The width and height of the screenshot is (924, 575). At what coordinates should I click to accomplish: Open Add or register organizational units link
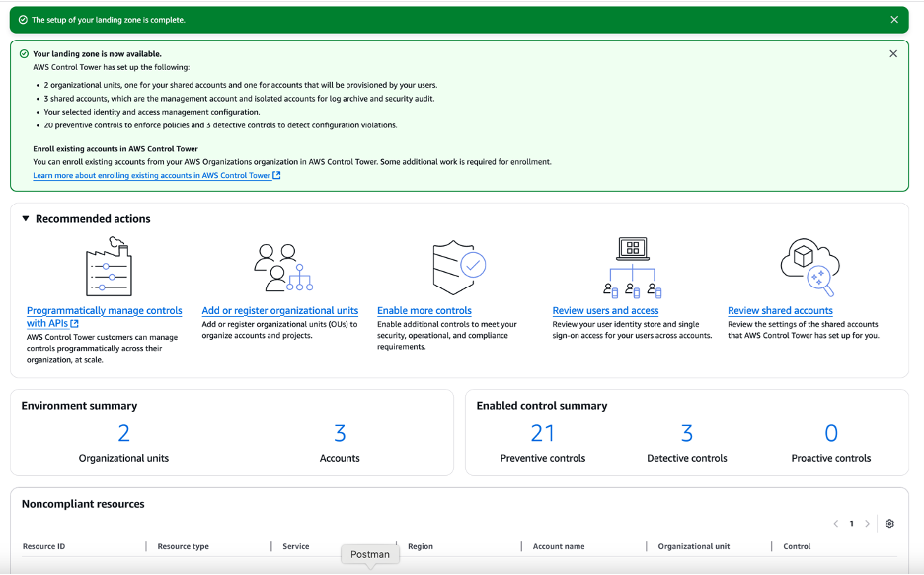(x=280, y=311)
